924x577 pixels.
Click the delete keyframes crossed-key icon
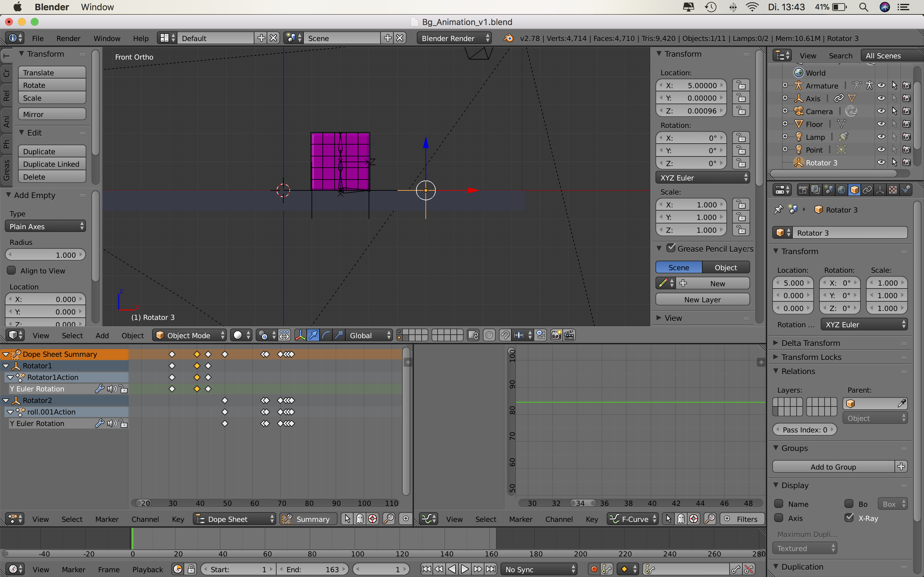tap(749, 569)
